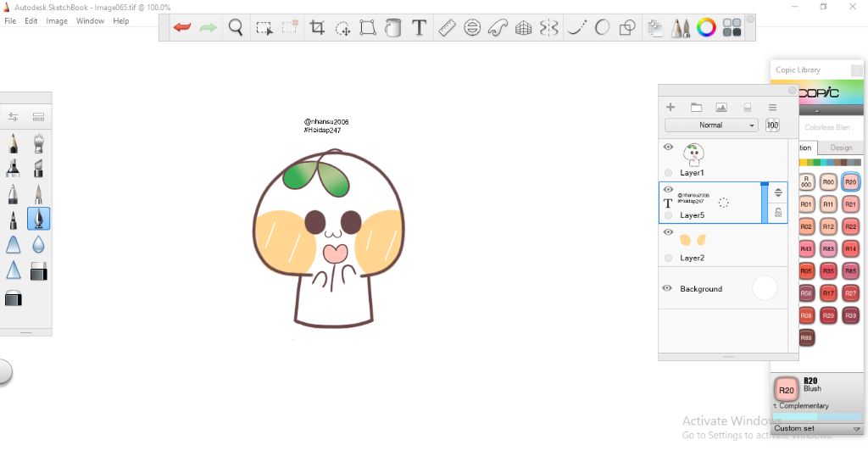Pick the R22 Copic swatch
The image size is (868, 462).
pos(850,226)
